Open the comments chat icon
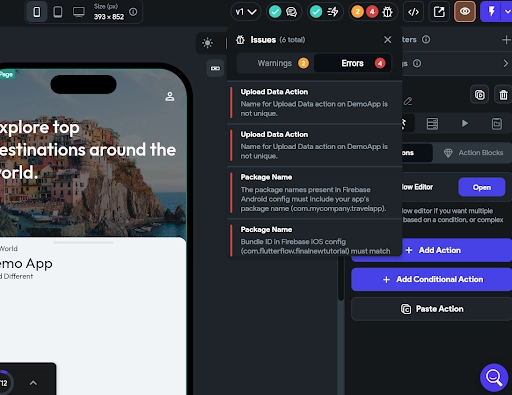This screenshot has width=512, height=395. (x=291, y=12)
